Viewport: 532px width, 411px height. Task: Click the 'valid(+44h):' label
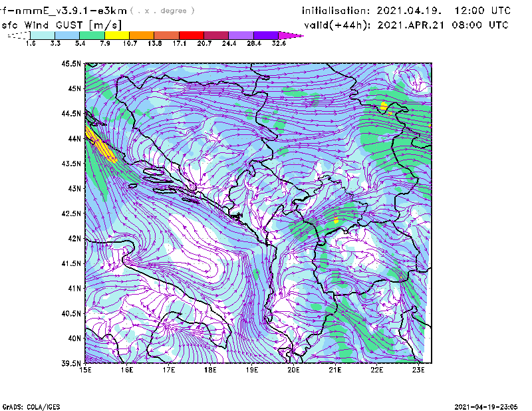coord(338,25)
